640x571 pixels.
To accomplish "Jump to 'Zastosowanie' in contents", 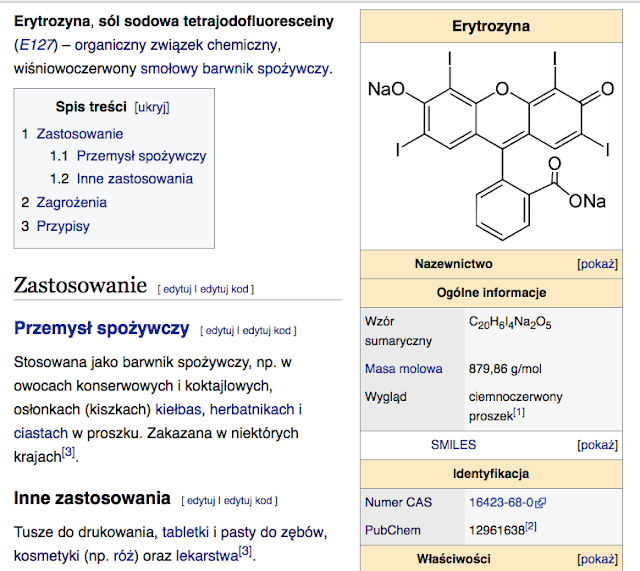I will pos(80,134).
